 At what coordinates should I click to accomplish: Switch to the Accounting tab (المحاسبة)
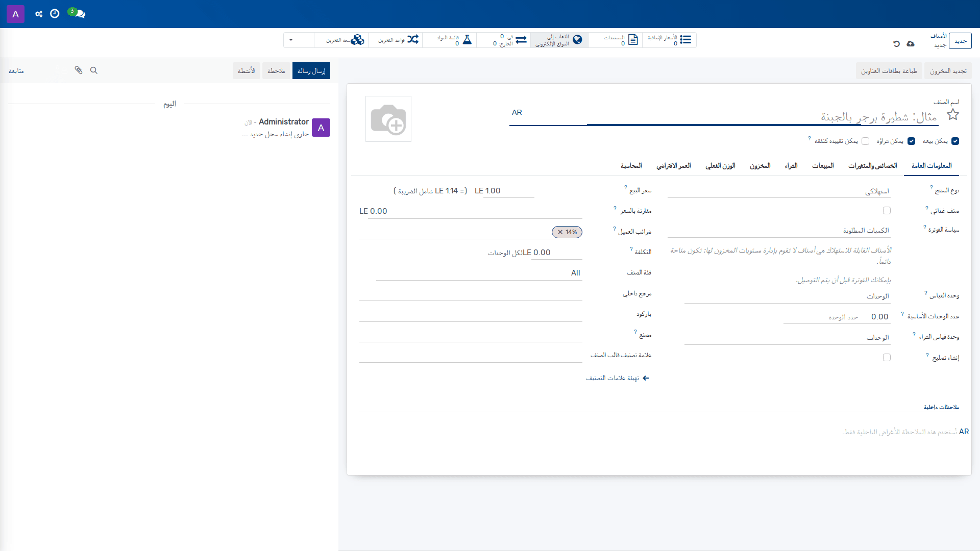tap(631, 166)
